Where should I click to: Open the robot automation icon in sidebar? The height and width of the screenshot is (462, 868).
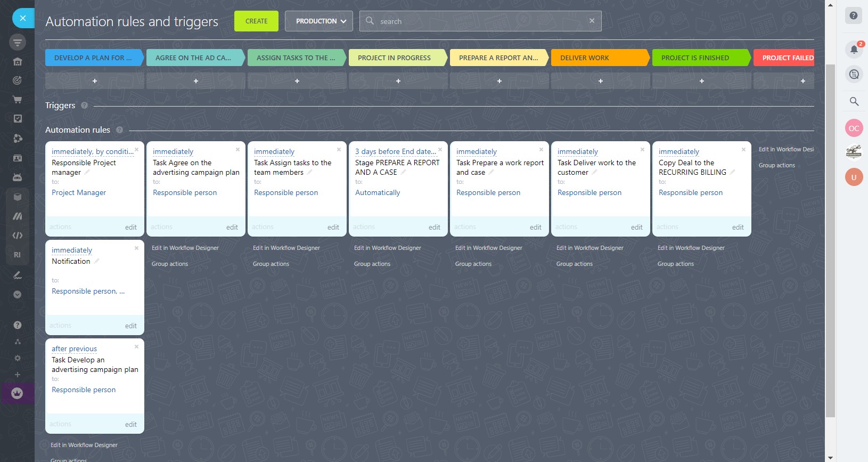pyautogui.click(x=17, y=177)
